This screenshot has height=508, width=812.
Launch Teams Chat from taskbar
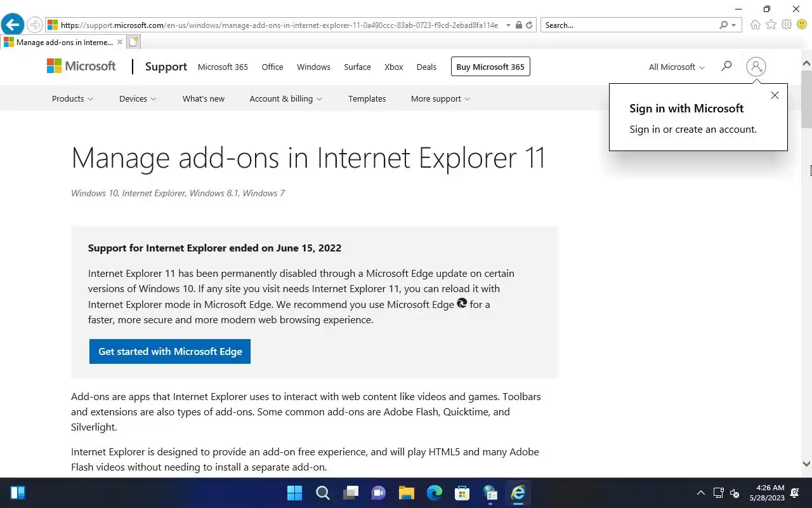[x=378, y=493]
